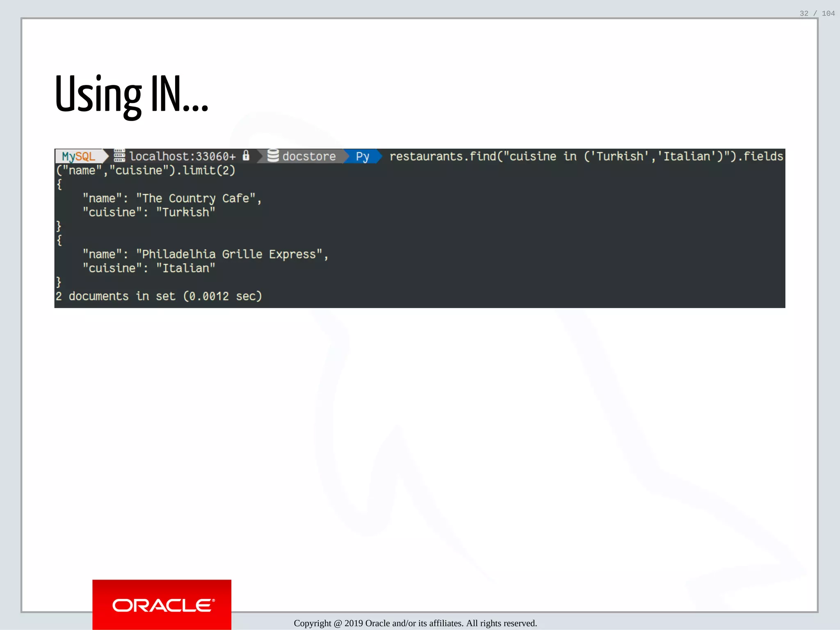Click the opening brace of the first document
Screen dimensions: 840x630
tap(59, 184)
